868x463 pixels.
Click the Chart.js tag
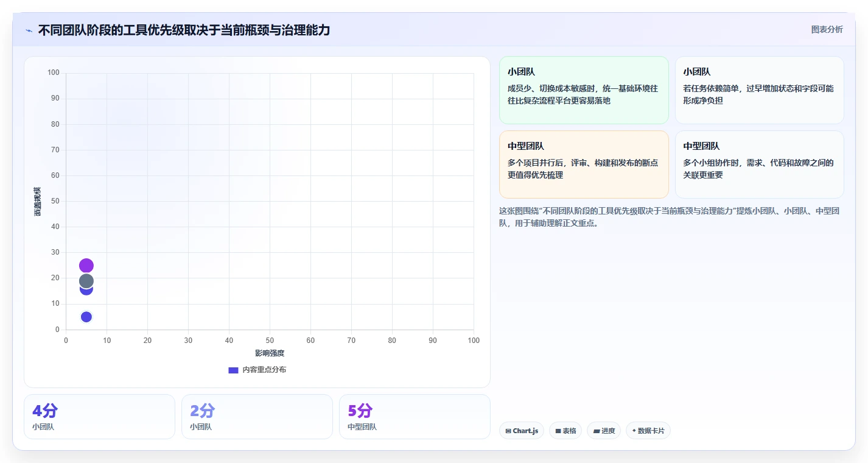[x=522, y=431]
